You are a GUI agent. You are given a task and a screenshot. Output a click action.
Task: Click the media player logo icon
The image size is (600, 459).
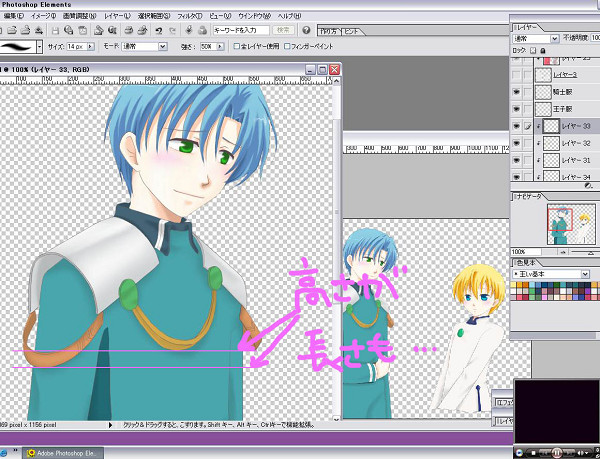coord(519,453)
